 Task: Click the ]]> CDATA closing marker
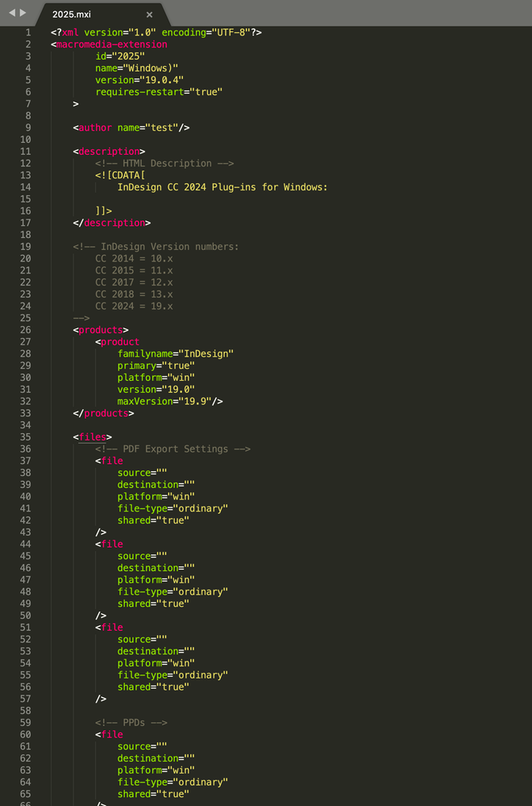pos(103,211)
